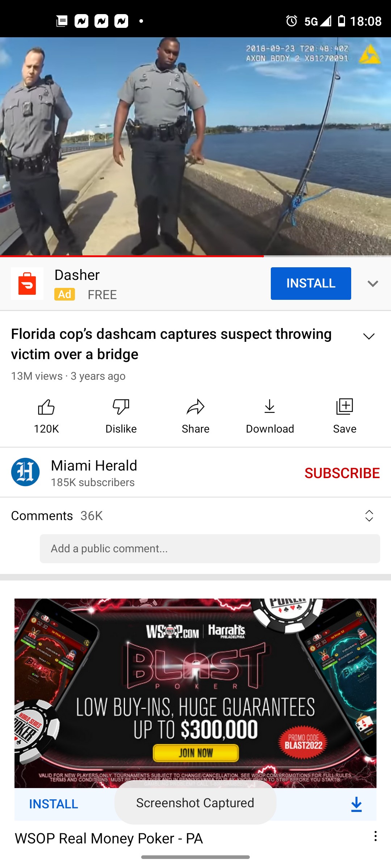Open the WSOP ad three-dot menu
391x868 pixels.
pyautogui.click(x=375, y=836)
